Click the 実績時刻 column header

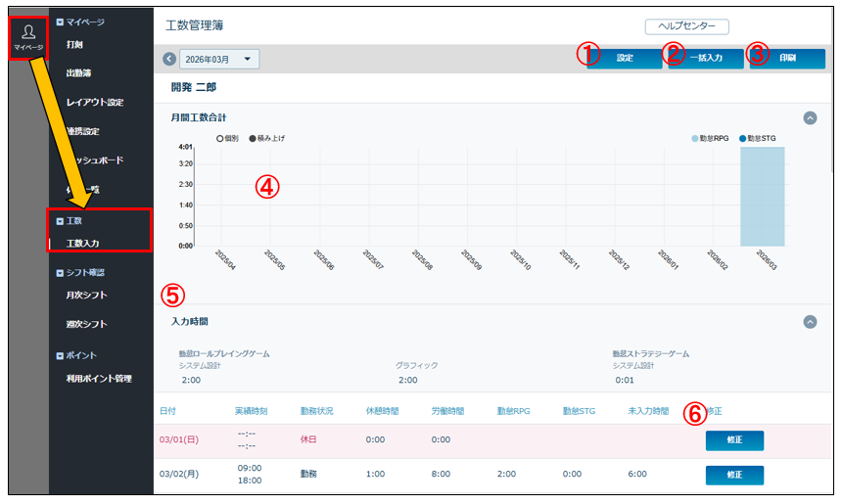click(x=251, y=411)
